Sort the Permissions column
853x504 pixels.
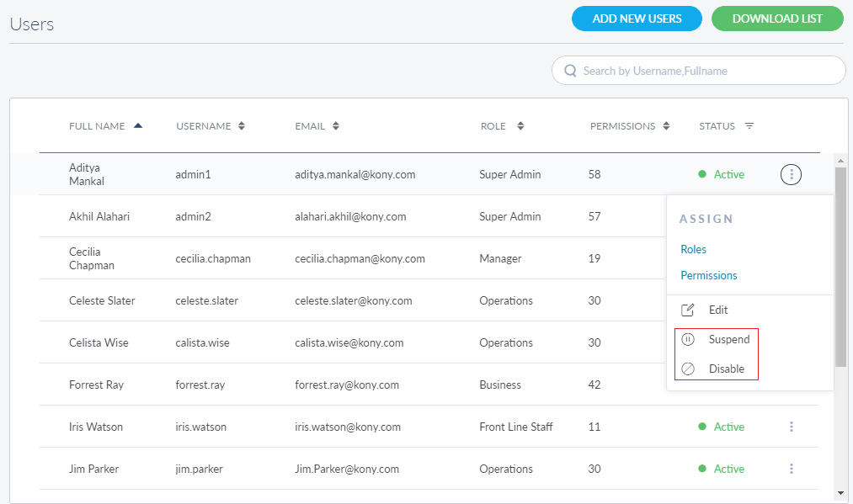coord(666,126)
